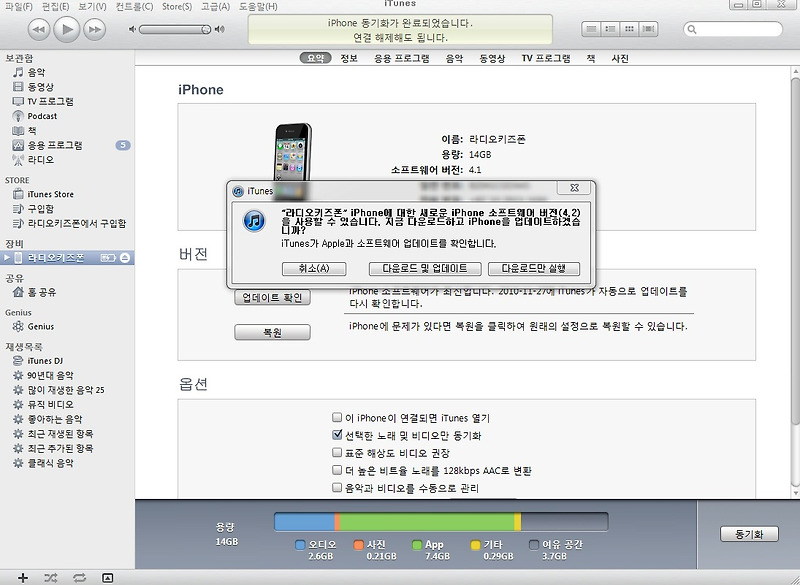The width and height of the screenshot is (800, 585).
Task: Click the previous track rewind button
Action: point(39,30)
